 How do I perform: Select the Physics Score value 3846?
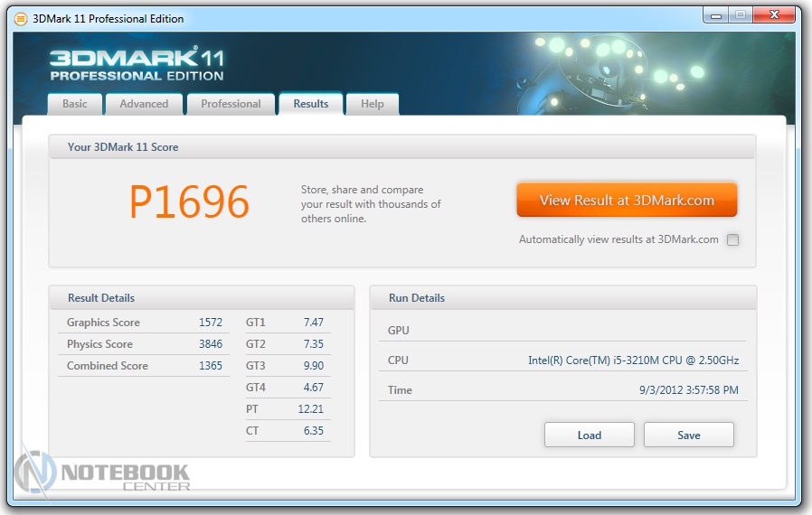[211, 344]
